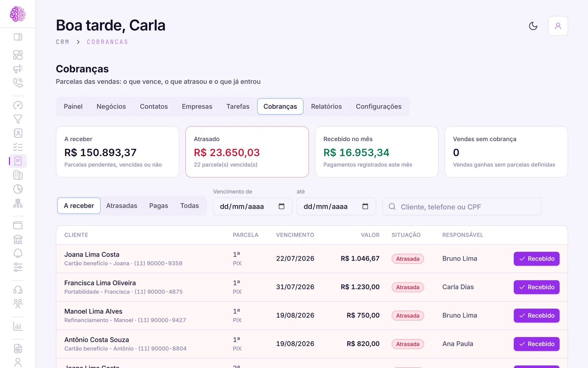
Task: Open the user profile button at top right
Action: (x=558, y=26)
